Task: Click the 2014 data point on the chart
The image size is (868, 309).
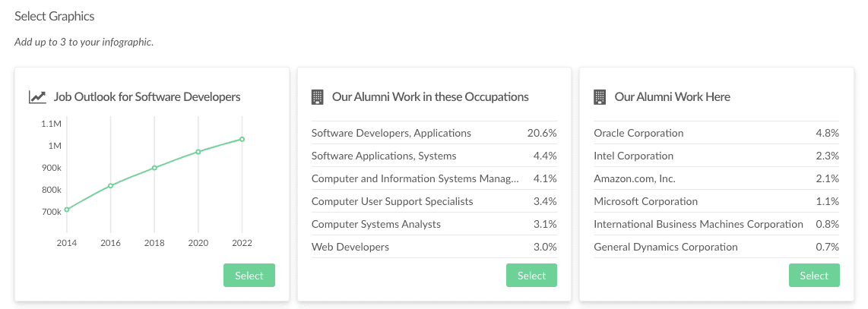Action: point(67,210)
